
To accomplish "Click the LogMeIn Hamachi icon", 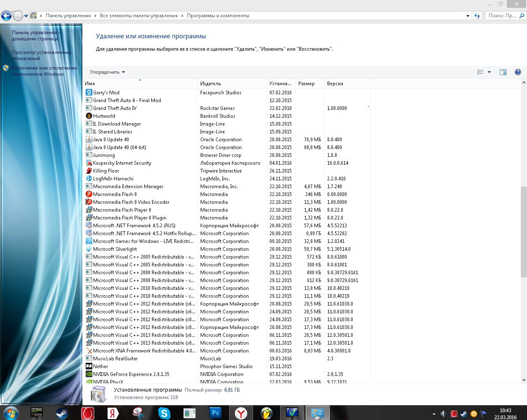I will coord(89,179).
